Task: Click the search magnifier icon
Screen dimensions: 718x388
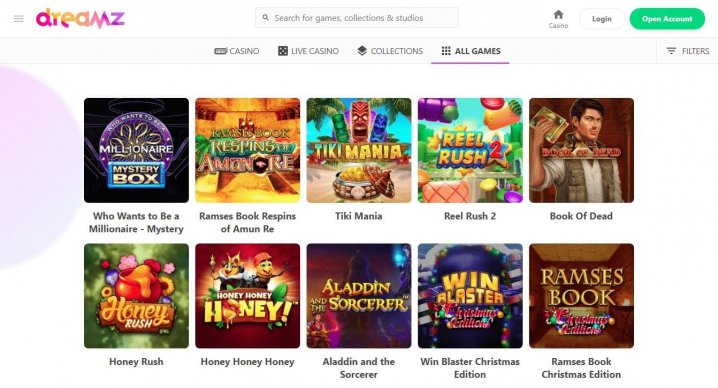Action: 265,18
